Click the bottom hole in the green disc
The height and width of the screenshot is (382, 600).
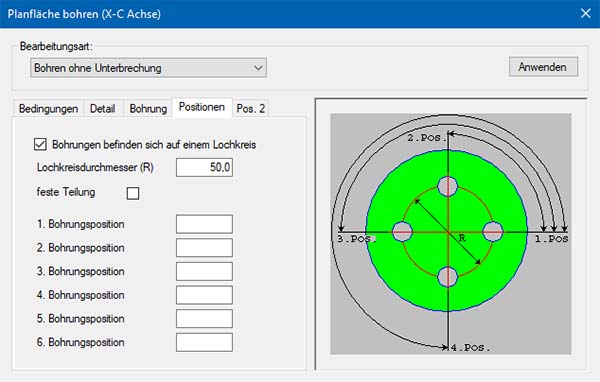point(448,277)
